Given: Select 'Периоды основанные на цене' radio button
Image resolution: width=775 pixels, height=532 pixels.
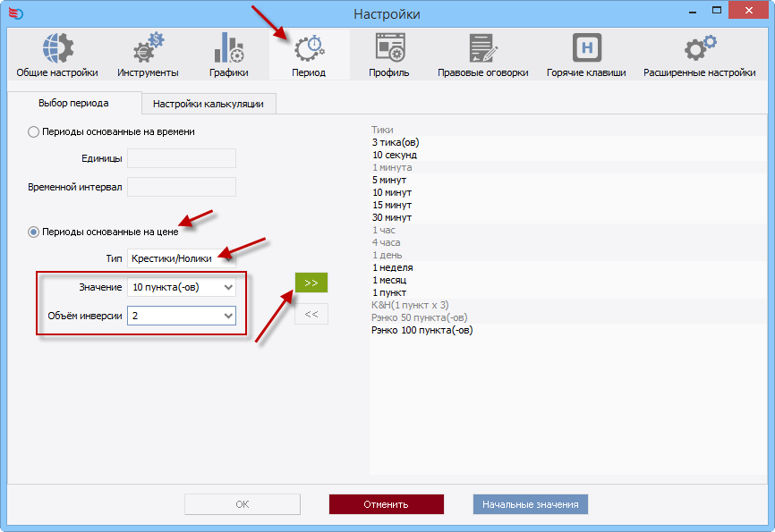Looking at the screenshot, I should pos(34,232).
